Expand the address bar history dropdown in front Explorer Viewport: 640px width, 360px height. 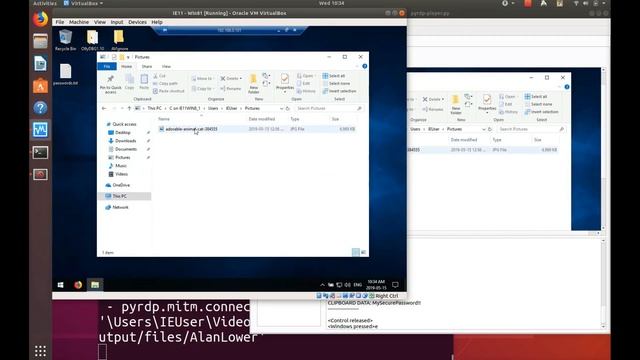pos(281,109)
